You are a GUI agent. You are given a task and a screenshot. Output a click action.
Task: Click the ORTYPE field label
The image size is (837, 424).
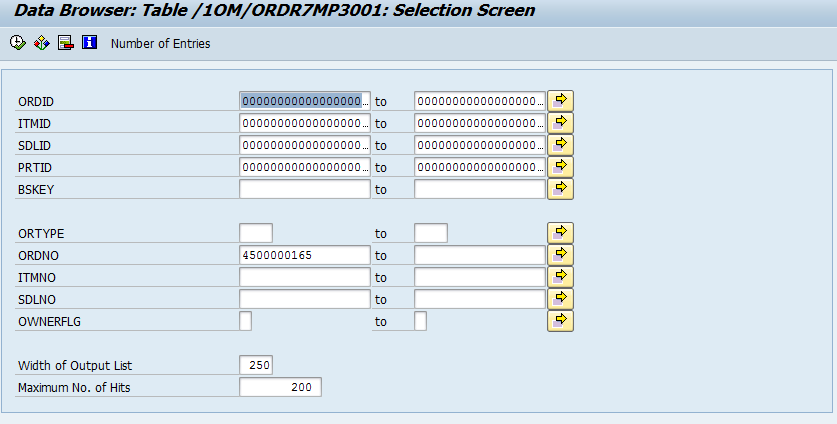[x=41, y=234]
